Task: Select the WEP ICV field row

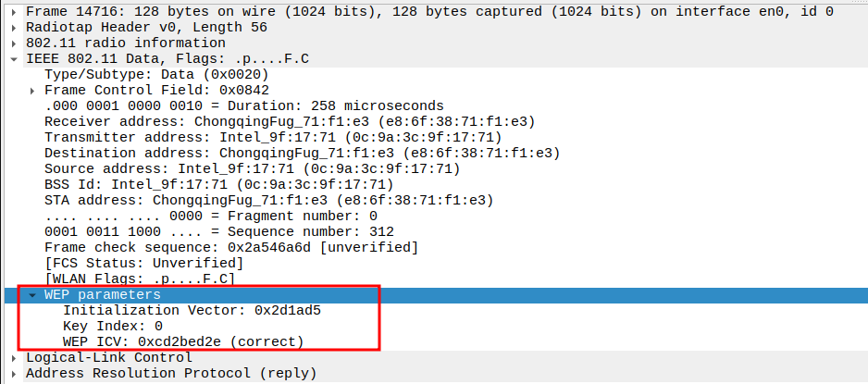Action: (183, 342)
